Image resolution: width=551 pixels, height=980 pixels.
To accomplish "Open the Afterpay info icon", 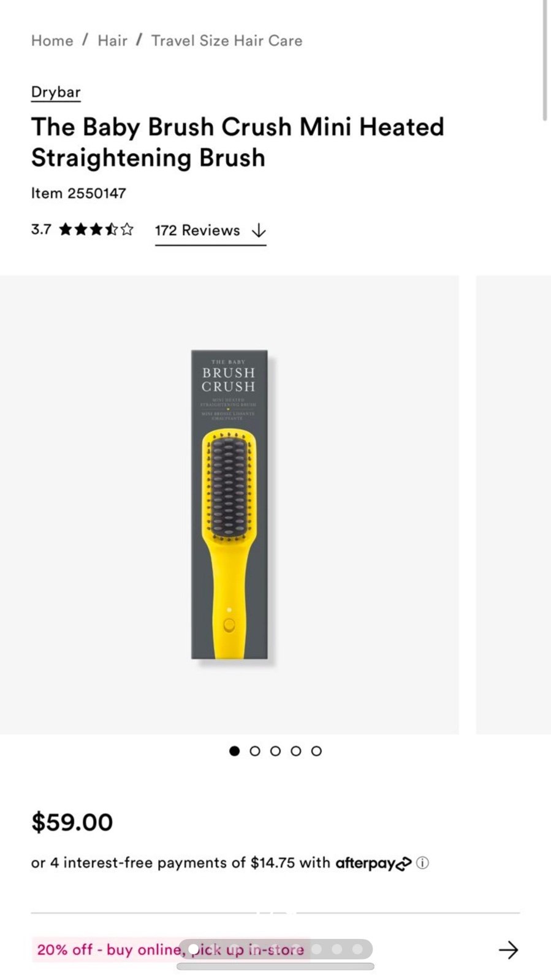I will pos(422,863).
